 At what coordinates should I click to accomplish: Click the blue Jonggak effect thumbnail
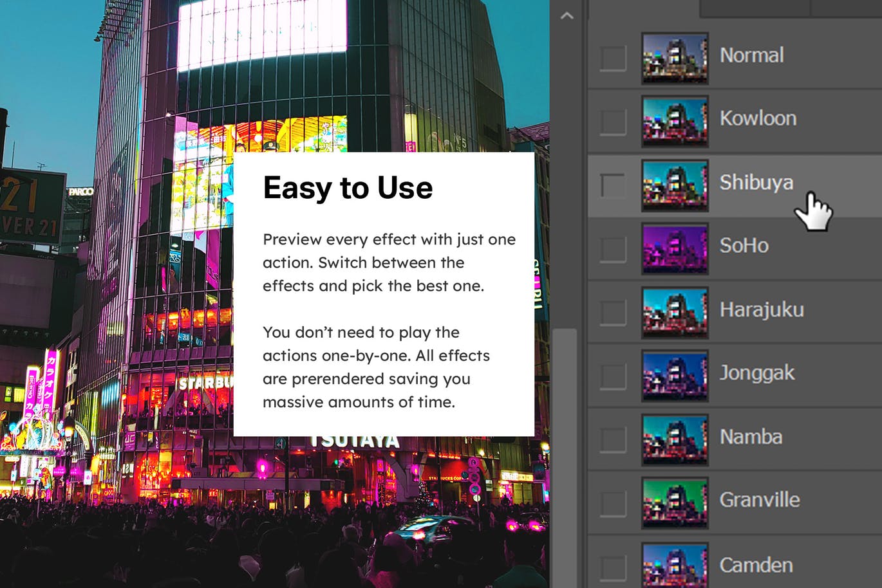click(x=675, y=376)
